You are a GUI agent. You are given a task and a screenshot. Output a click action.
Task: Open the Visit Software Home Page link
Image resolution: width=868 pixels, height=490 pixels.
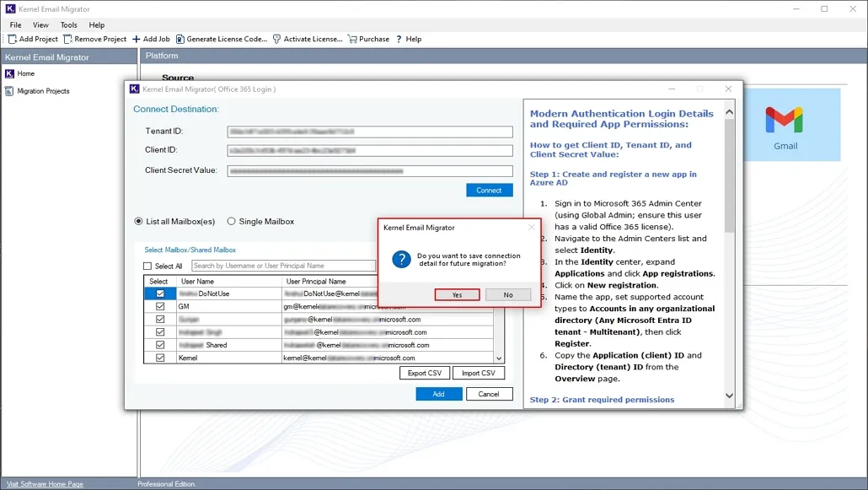point(44,483)
